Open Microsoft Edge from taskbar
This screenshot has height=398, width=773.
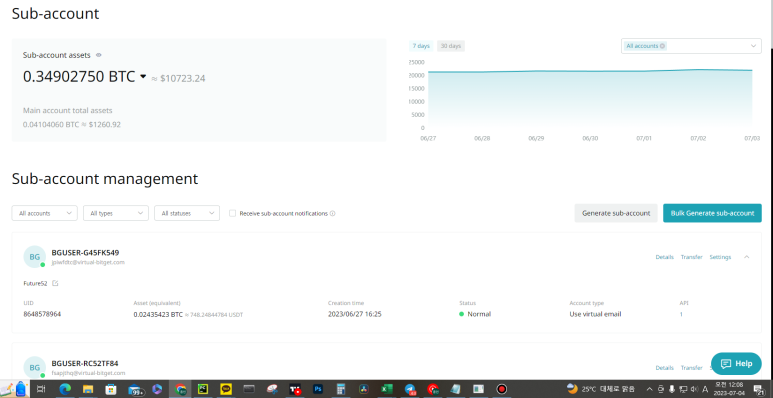point(65,389)
